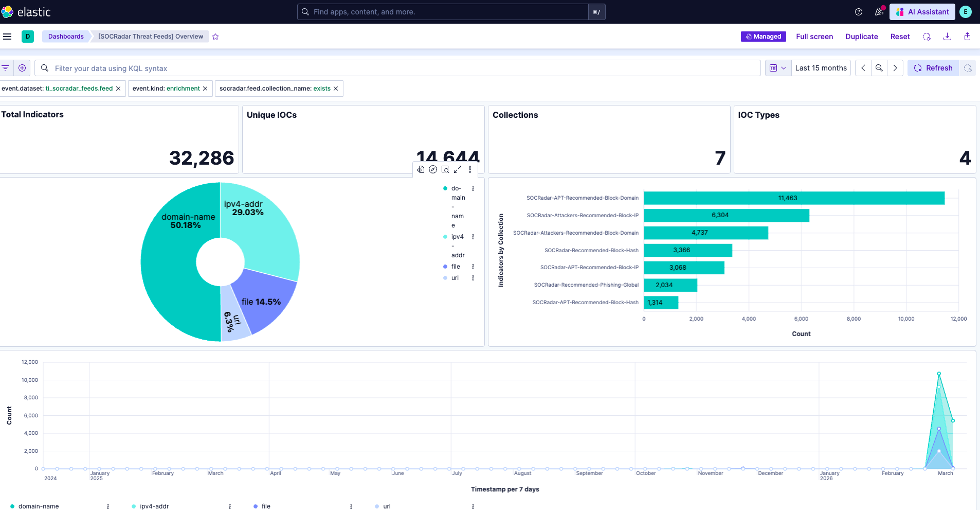Screen dimensions: 980x510
Task: Click the Managed badge
Action: tap(763, 37)
